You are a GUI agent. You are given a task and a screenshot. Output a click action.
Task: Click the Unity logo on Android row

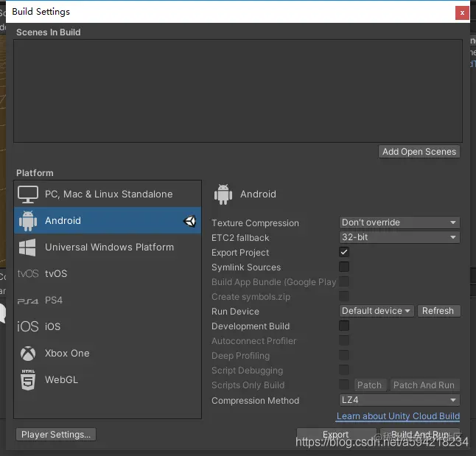pyautogui.click(x=189, y=221)
